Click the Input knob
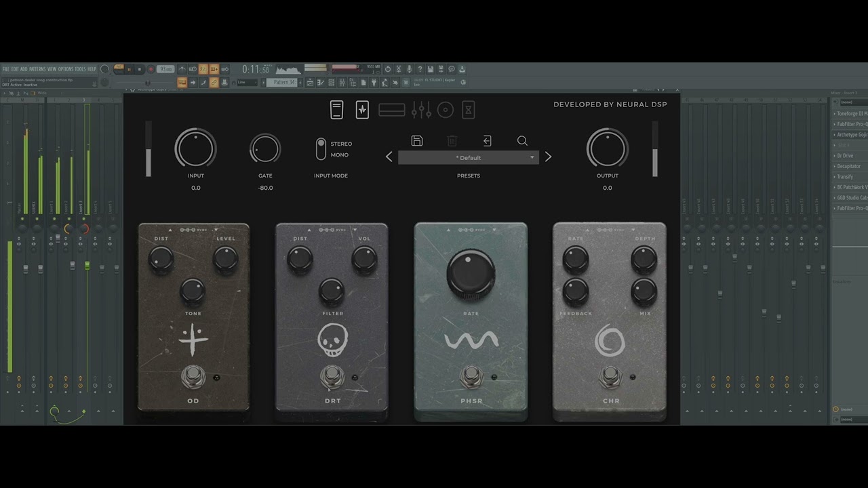The image size is (868, 488). click(195, 148)
